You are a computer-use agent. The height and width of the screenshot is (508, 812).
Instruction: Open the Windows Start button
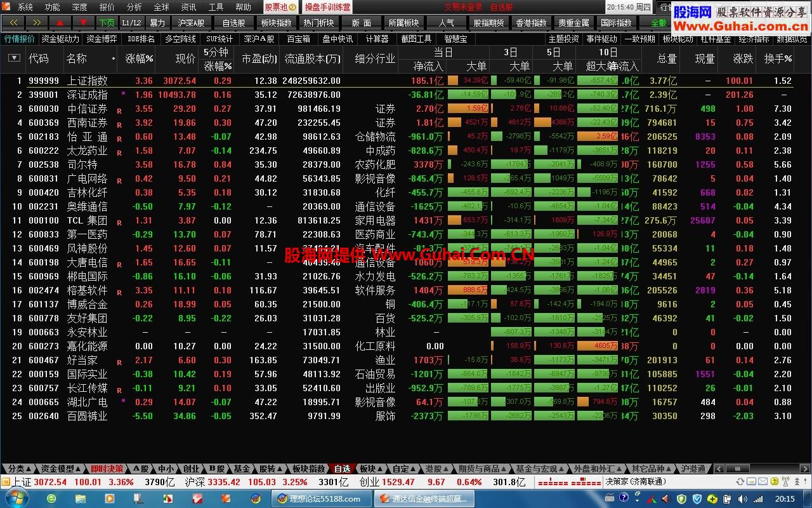pos(16,498)
